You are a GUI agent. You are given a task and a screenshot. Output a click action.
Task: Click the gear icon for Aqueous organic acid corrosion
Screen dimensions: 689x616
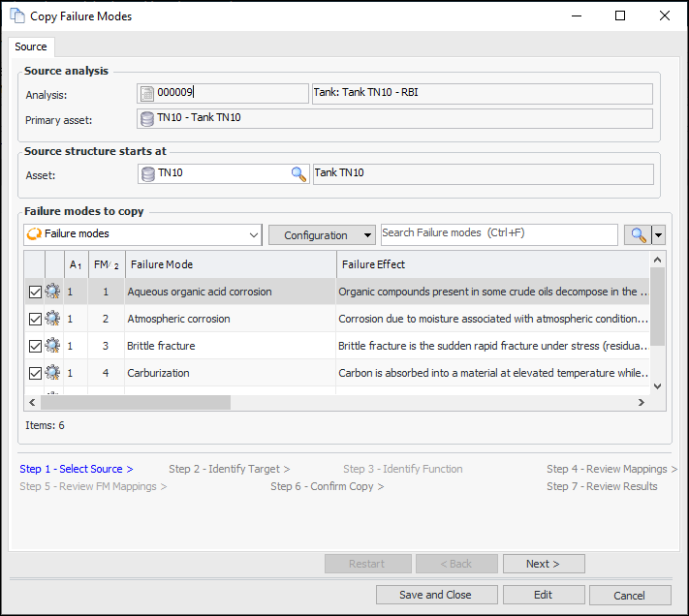[52, 292]
